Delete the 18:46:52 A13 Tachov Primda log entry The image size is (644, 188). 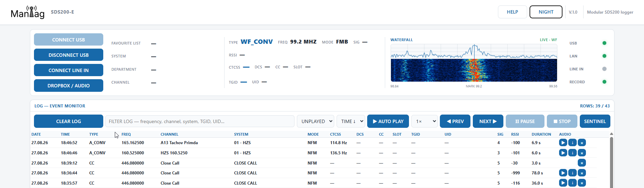point(582,143)
